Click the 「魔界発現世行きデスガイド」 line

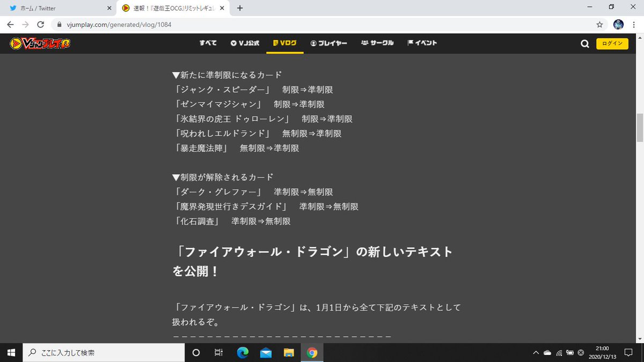[x=266, y=206]
